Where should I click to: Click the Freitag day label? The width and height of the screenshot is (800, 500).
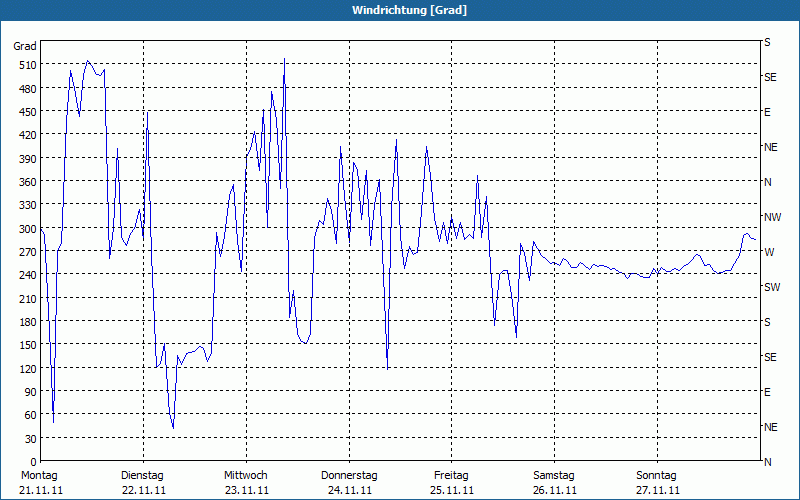tap(451, 475)
